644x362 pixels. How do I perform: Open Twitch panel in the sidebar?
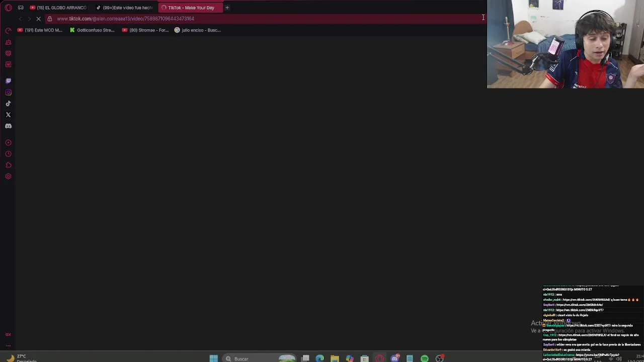8,81
